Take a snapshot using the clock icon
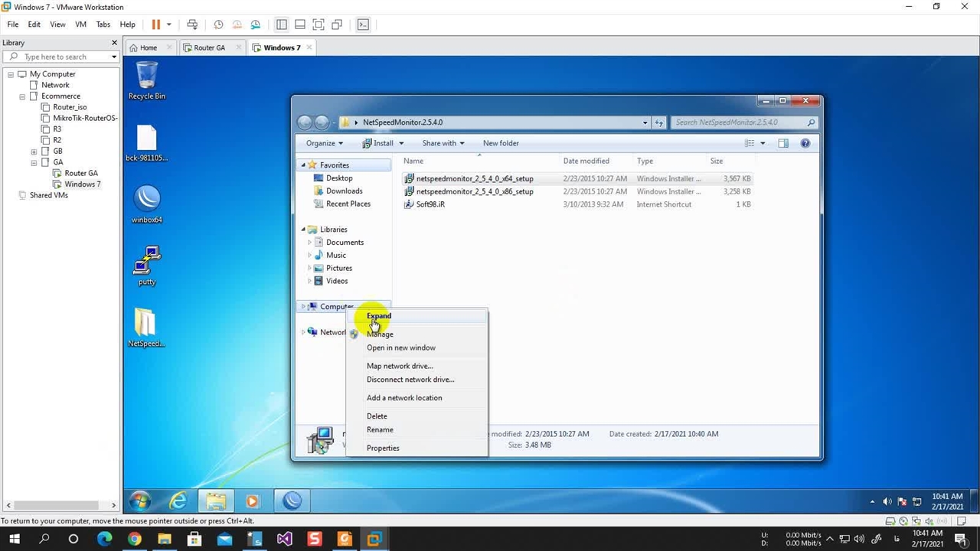980x551 pixels. (x=218, y=24)
